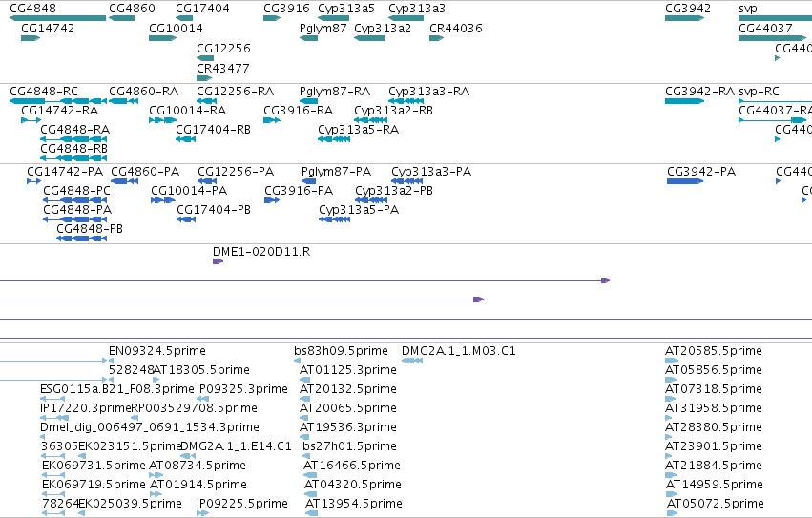The image size is (812, 518).
Task: Click protein CG4848-PB
Action: pos(90,230)
